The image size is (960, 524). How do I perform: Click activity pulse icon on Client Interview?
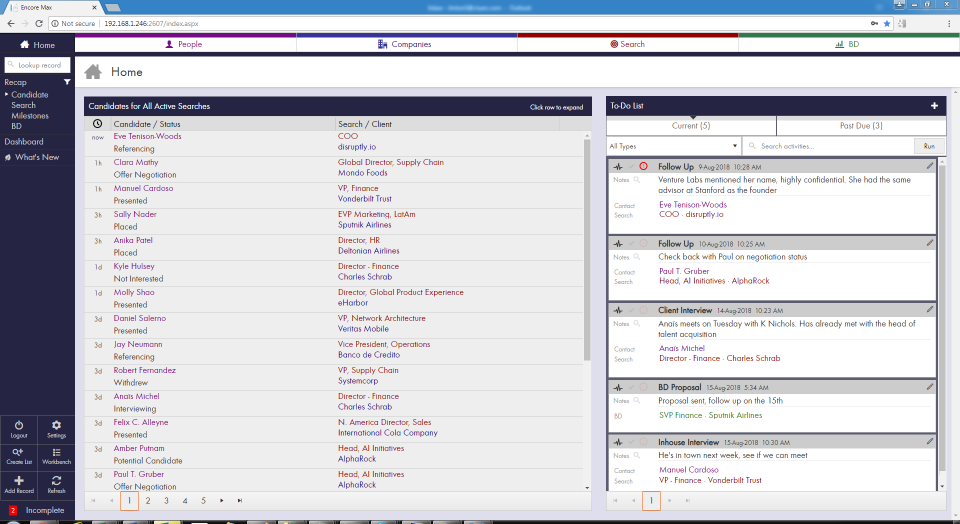(618, 310)
